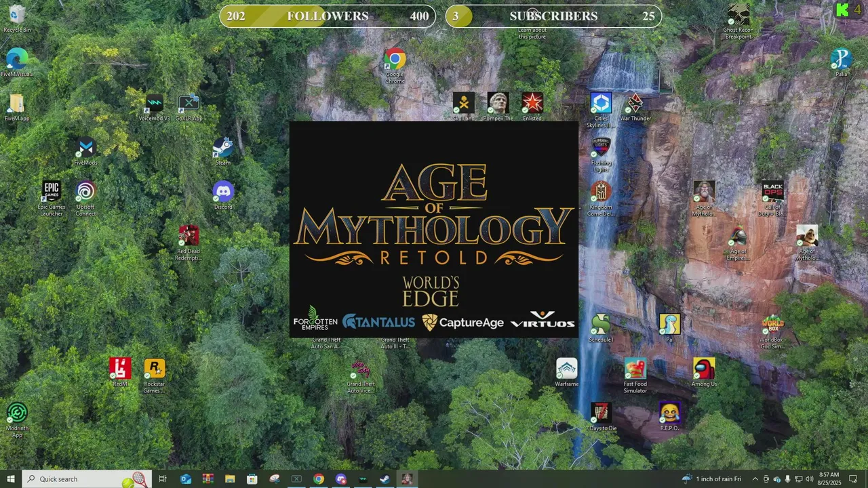Open the clock showing 8:57 AM
868x488 pixels.
829,479
